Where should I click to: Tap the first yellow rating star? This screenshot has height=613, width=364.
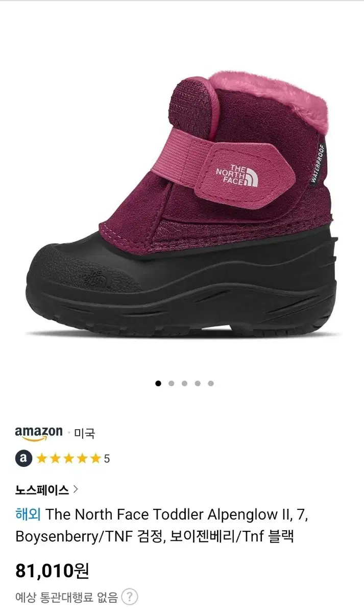(41, 458)
